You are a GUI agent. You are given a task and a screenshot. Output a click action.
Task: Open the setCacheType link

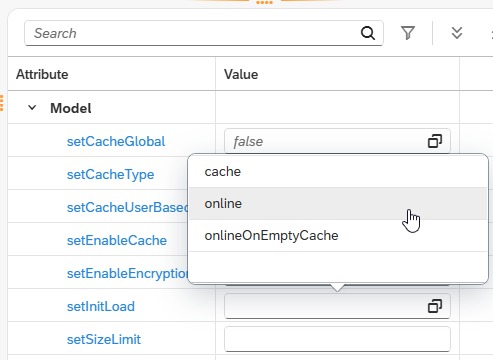click(110, 175)
